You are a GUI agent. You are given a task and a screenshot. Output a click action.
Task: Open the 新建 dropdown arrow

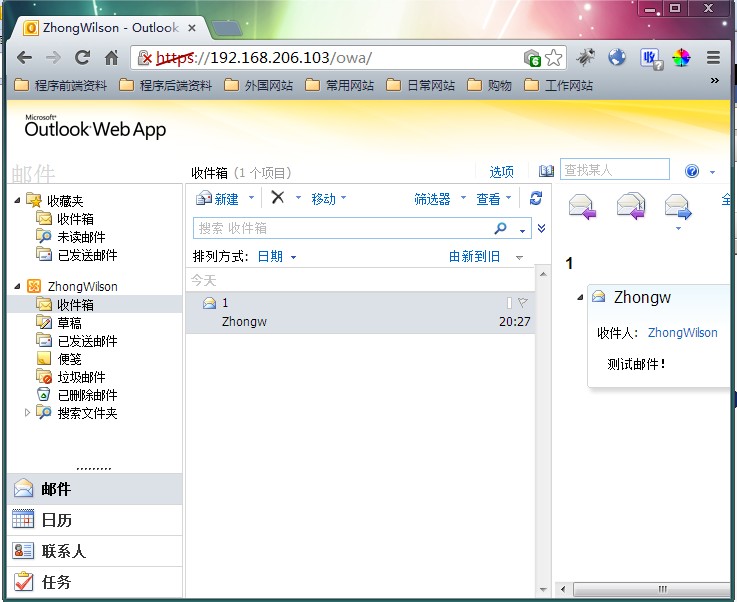(251, 198)
